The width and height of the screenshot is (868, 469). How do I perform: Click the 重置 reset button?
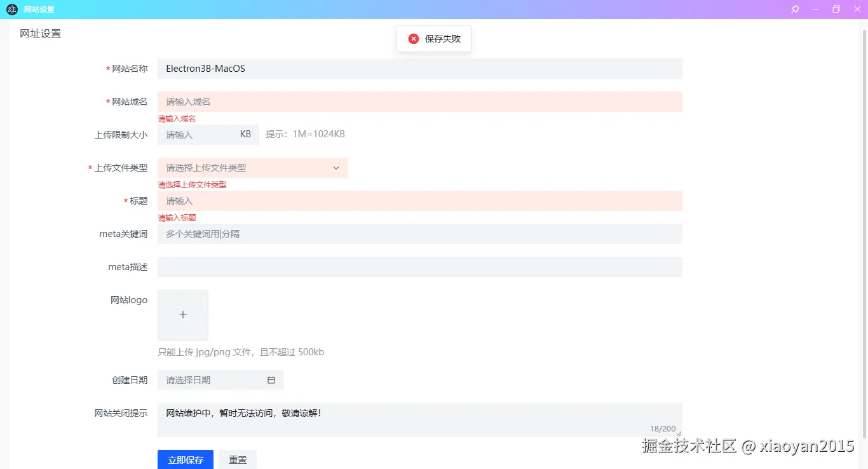(x=238, y=459)
